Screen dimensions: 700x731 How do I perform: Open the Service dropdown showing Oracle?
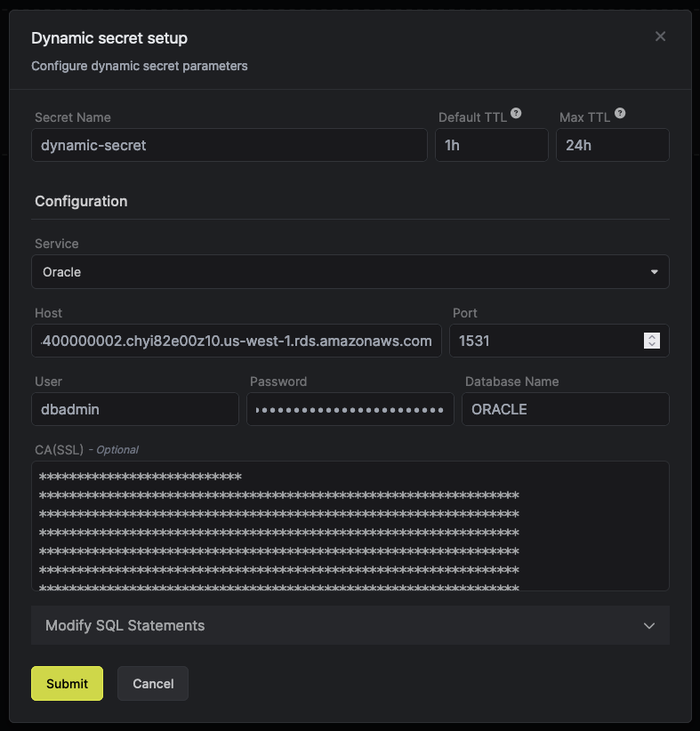[350, 272]
